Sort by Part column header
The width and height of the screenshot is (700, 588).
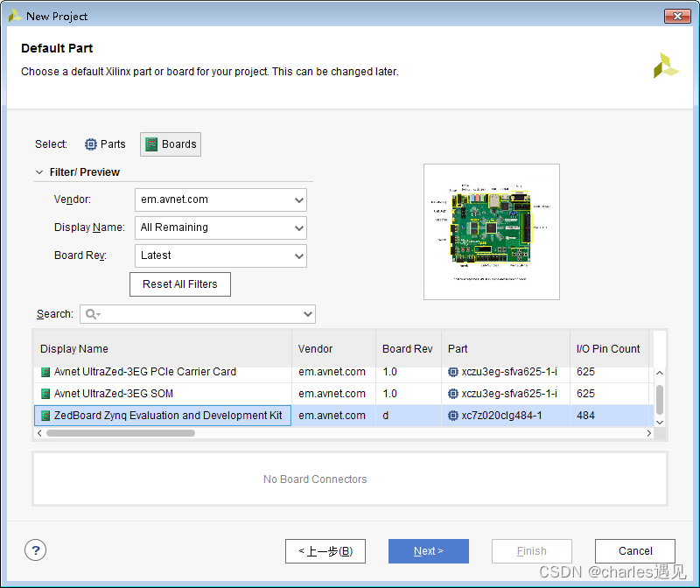click(506, 349)
